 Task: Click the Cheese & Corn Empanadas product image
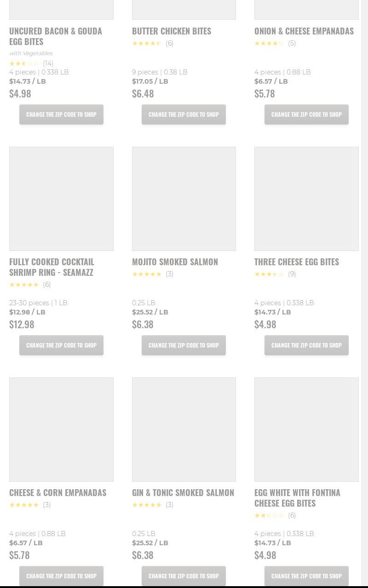click(61, 429)
